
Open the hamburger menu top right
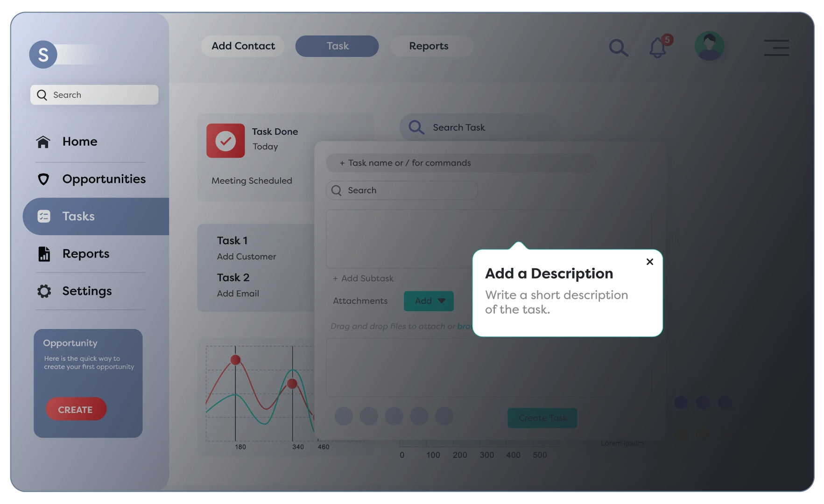tap(776, 48)
